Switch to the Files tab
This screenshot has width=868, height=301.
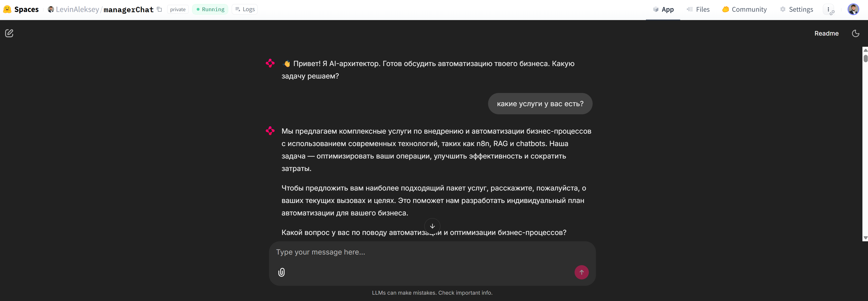pyautogui.click(x=698, y=9)
